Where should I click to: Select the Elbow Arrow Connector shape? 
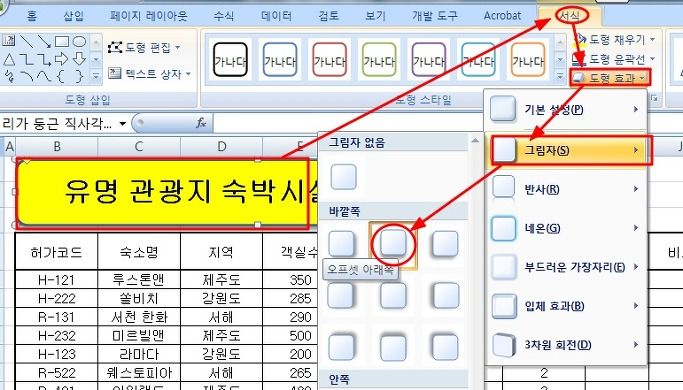44,59
